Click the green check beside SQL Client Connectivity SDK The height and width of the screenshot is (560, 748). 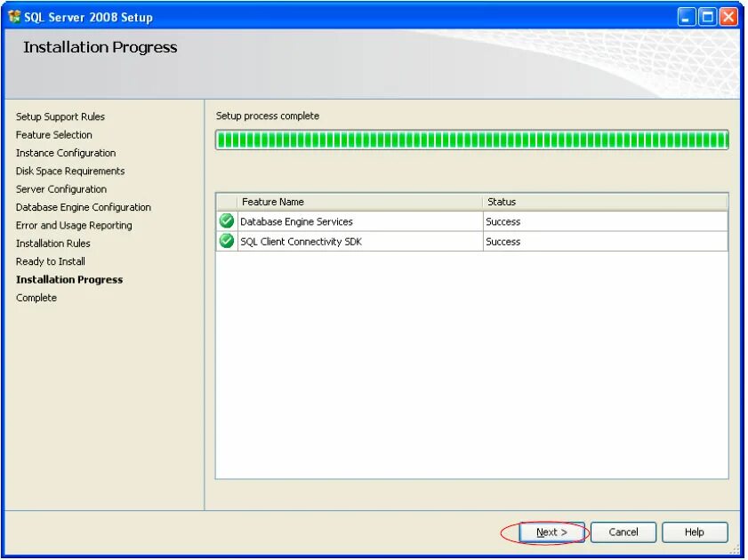(227, 241)
